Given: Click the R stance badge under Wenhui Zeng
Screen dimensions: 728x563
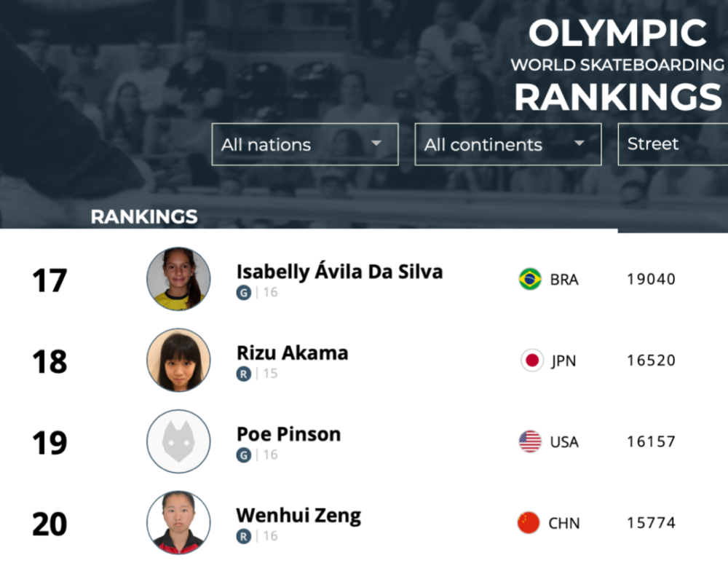Looking at the screenshot, I should (243, 536).
